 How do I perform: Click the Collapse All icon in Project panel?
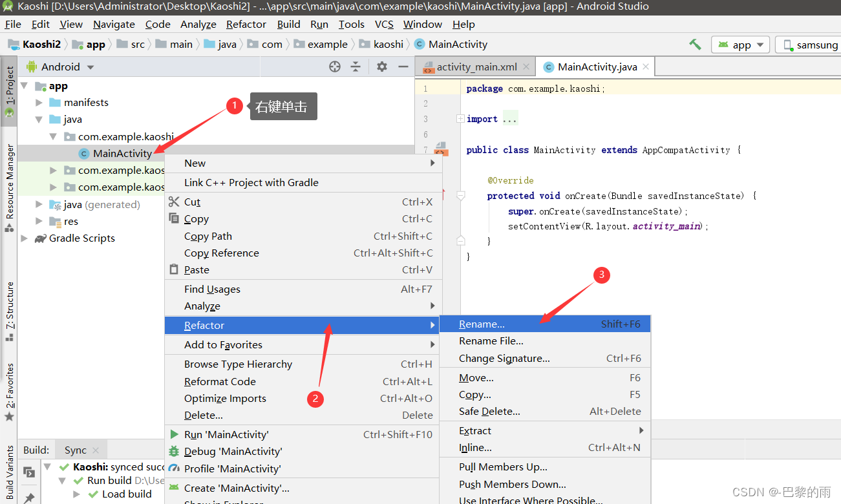(356, 67)
